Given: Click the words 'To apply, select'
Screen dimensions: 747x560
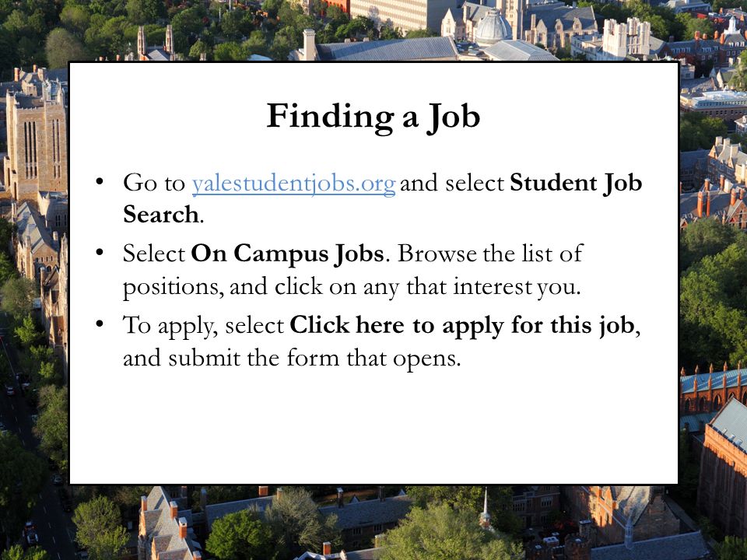Looking at the screenshot, I should [203, 326].
